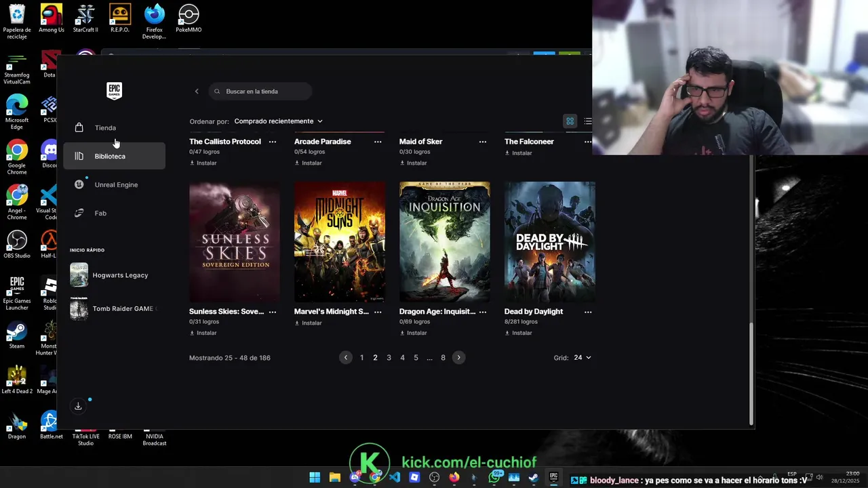Screen dimensions: 868x488
Task: Open Microsoft Edge desktop shortcut
Action: point(17,113)
